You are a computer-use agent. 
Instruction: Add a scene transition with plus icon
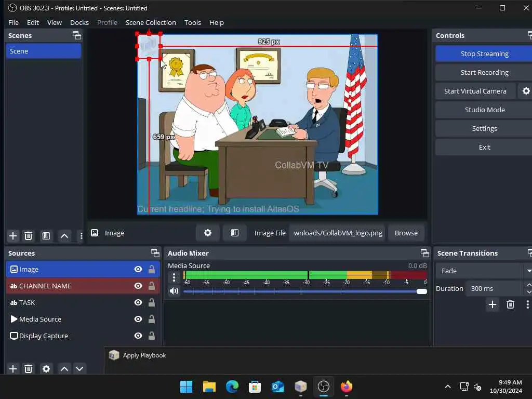click(x=493, y=304)
